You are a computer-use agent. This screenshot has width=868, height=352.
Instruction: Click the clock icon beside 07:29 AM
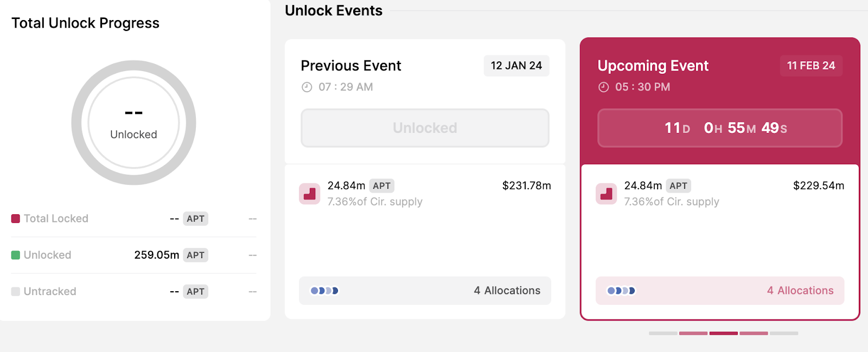click(307, 87)
